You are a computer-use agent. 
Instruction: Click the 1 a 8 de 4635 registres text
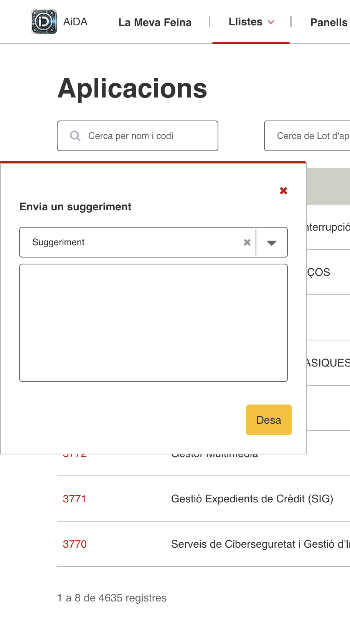pos(112,598)
